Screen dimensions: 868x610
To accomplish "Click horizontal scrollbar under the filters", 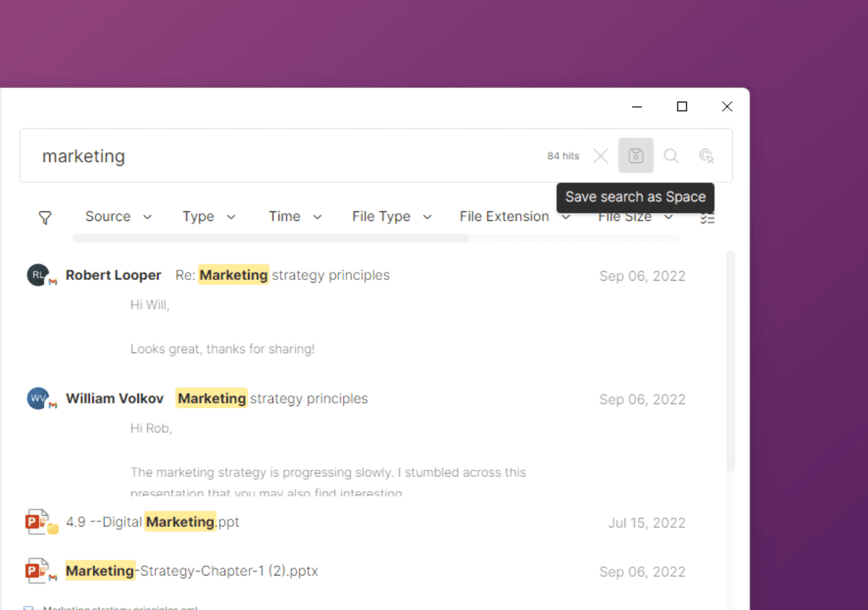I will point(271,239).
